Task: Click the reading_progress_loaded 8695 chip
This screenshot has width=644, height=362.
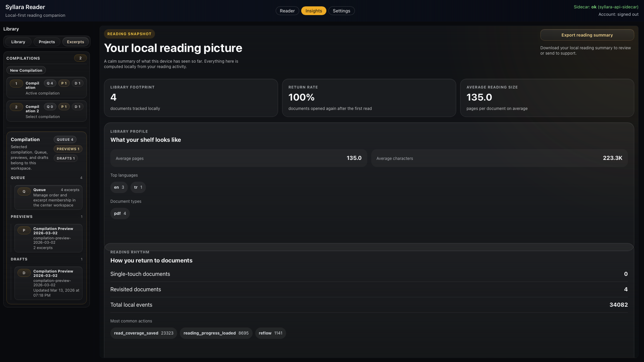Action: (x=216, y=333)
